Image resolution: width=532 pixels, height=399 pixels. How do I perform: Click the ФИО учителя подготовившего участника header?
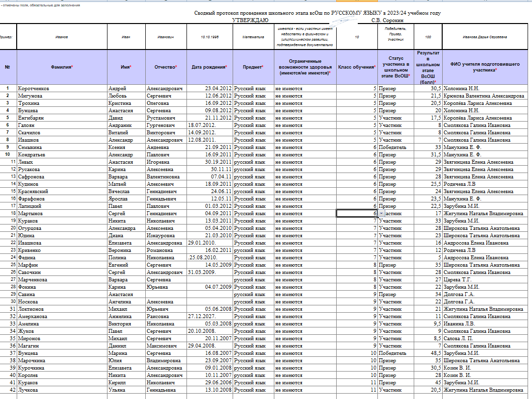485,67
